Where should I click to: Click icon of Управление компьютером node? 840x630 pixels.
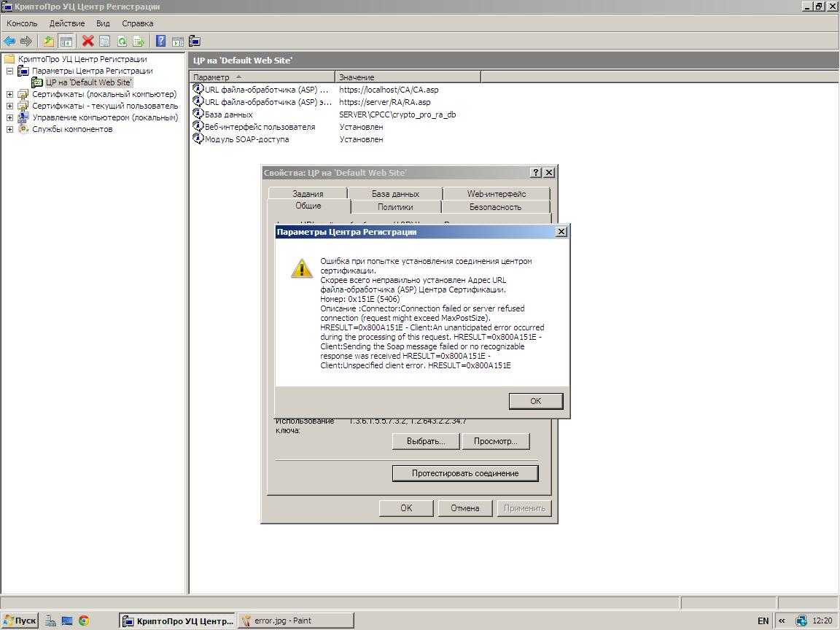tap(23, 117)
